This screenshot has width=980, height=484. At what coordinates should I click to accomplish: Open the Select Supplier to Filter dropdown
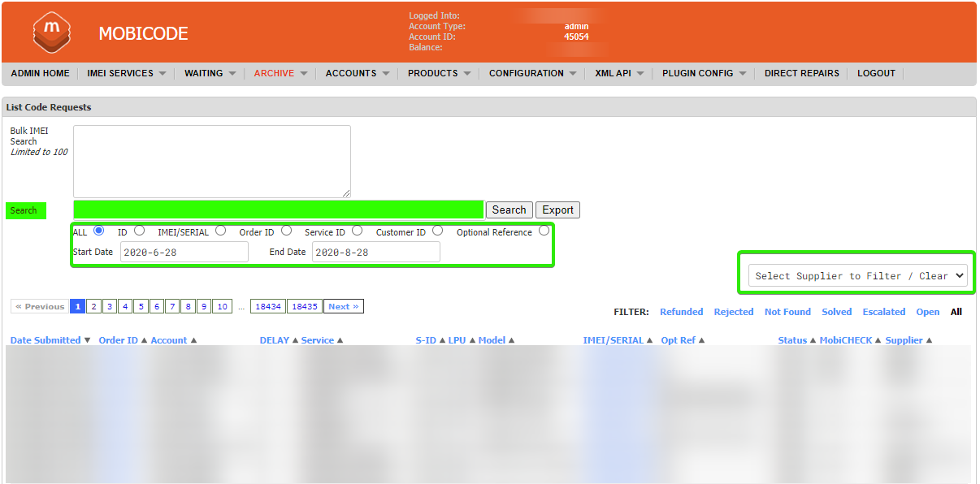tap(858, 275)
